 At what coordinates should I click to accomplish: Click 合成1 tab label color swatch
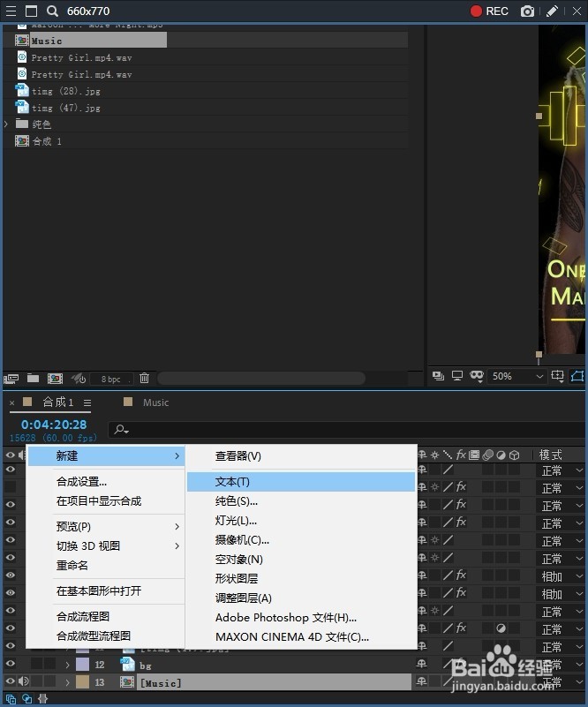pos(27,402)
